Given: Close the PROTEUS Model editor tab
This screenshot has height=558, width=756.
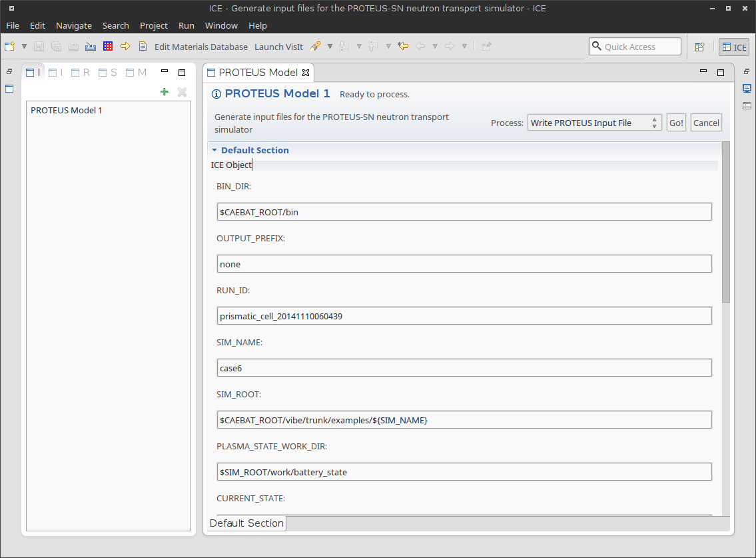Looking at the screenshot, I should pos(306,73).
